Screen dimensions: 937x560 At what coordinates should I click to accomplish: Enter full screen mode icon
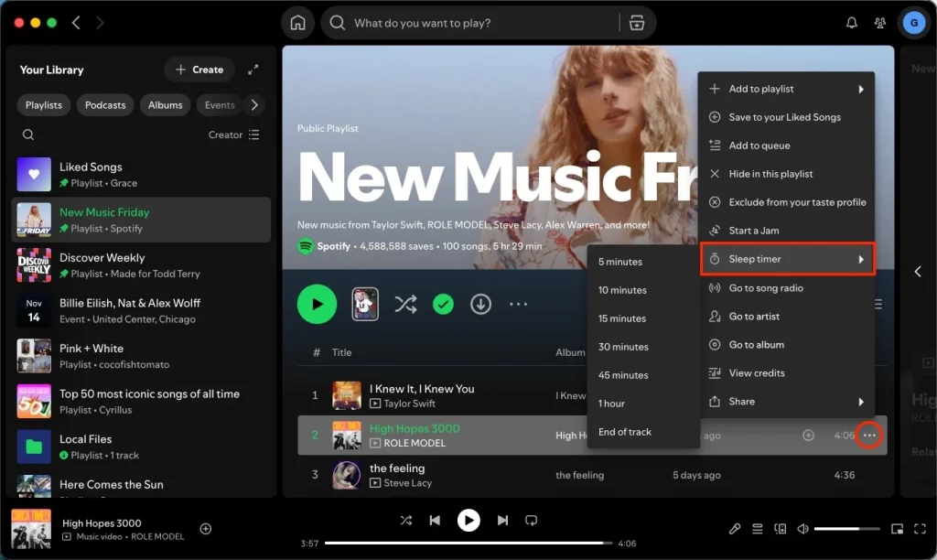(x=920, y=529)
